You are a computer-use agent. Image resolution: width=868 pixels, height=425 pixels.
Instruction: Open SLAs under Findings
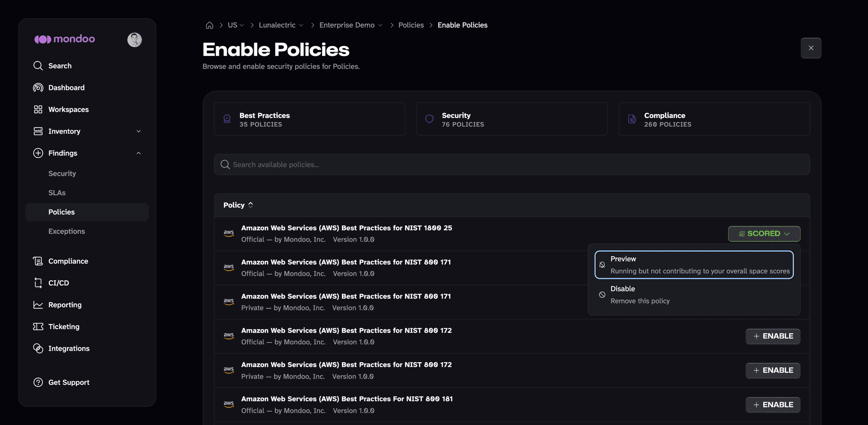(x=57, y=193)
